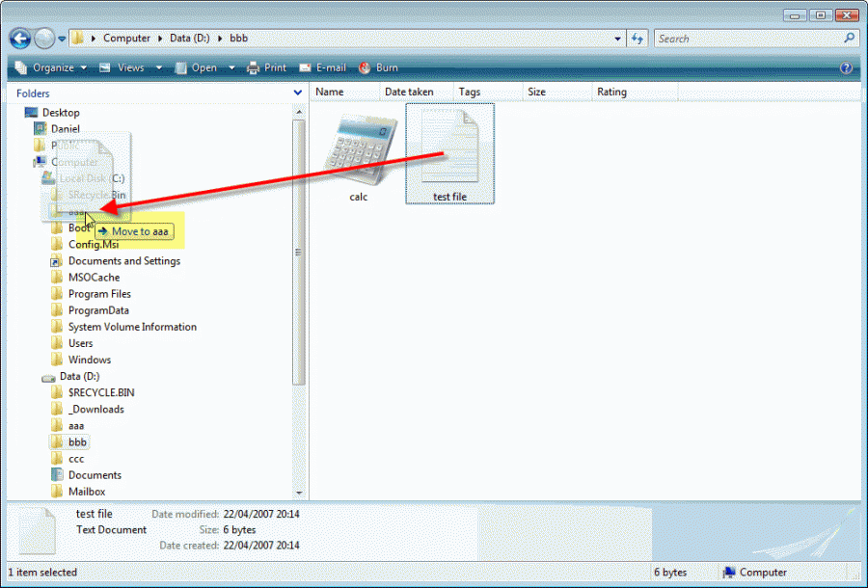Click folder tree scrollbar up arrow

coord(299,112)
